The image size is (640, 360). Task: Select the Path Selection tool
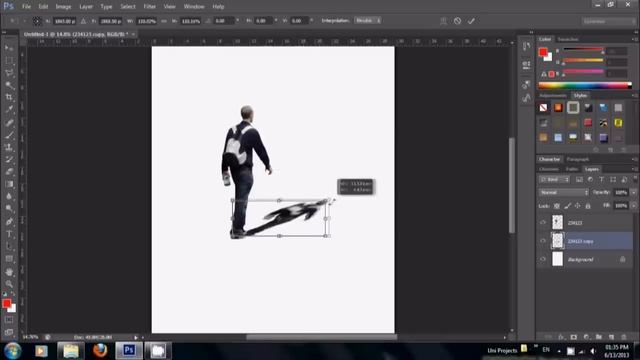point(9,246)
